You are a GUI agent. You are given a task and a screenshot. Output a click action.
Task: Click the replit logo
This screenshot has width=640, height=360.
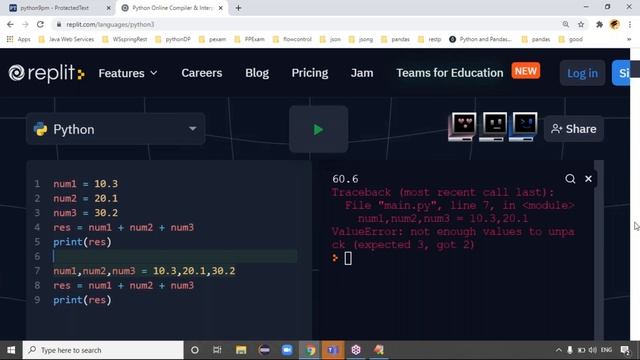pyautogui.click(x=46, y=73)
